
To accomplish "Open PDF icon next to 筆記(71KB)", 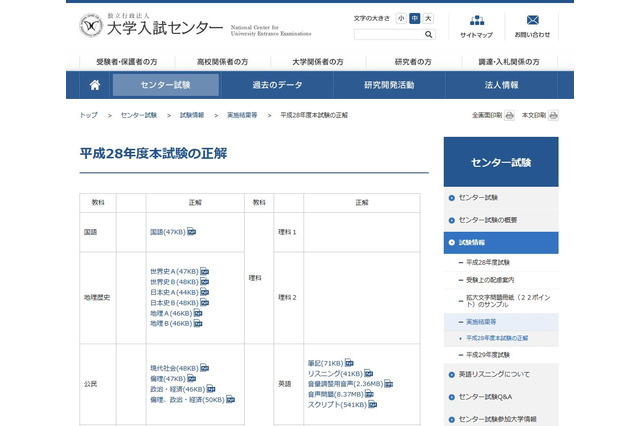I will pos(349,363).
